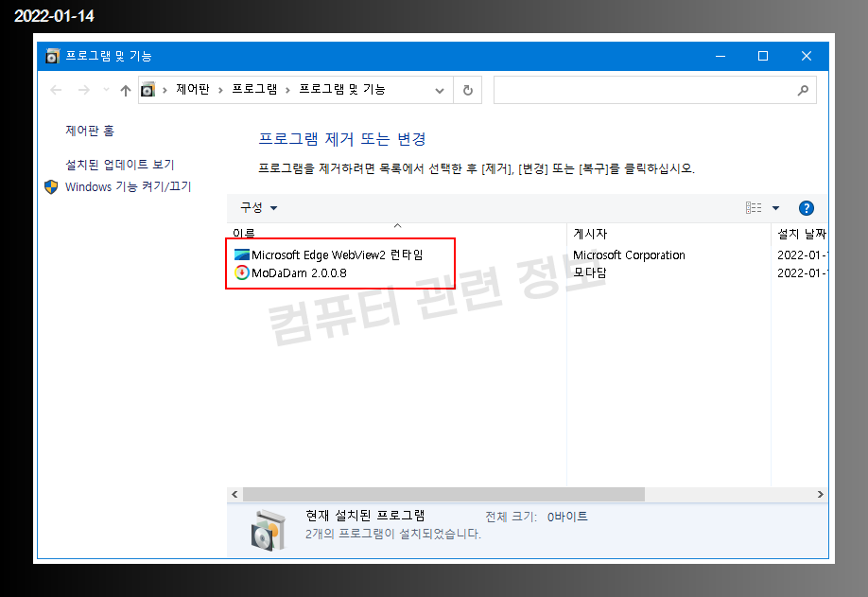868x597 pixels.
Task: Click the horizontal scrollbar thumb
Action: point(443,495)
